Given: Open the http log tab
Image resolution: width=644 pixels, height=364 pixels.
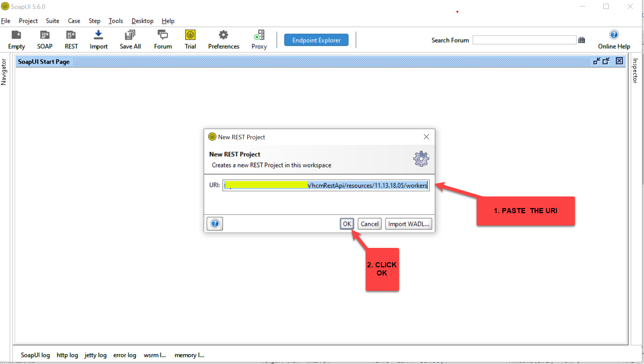Looking at the screenshot, I should click(67, 355).
